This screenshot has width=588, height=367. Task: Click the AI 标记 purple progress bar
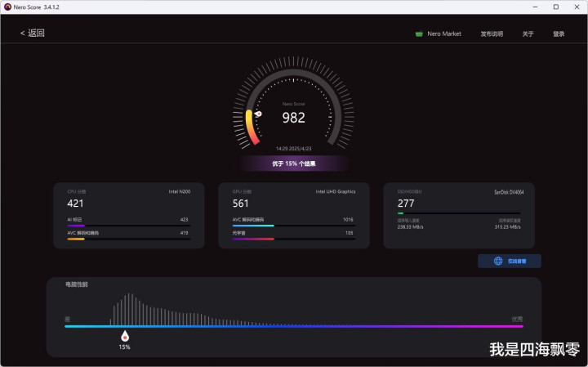[x=129, y=226]
